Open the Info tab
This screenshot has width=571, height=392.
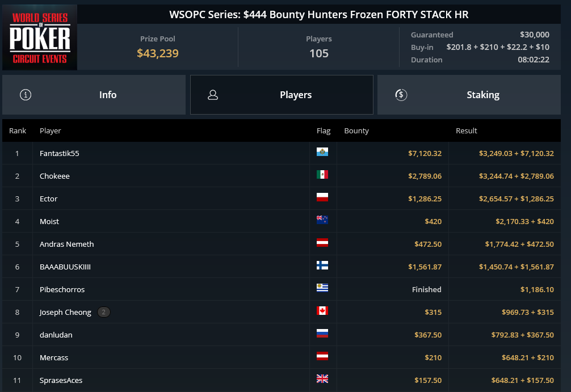[x=94, y=95]
